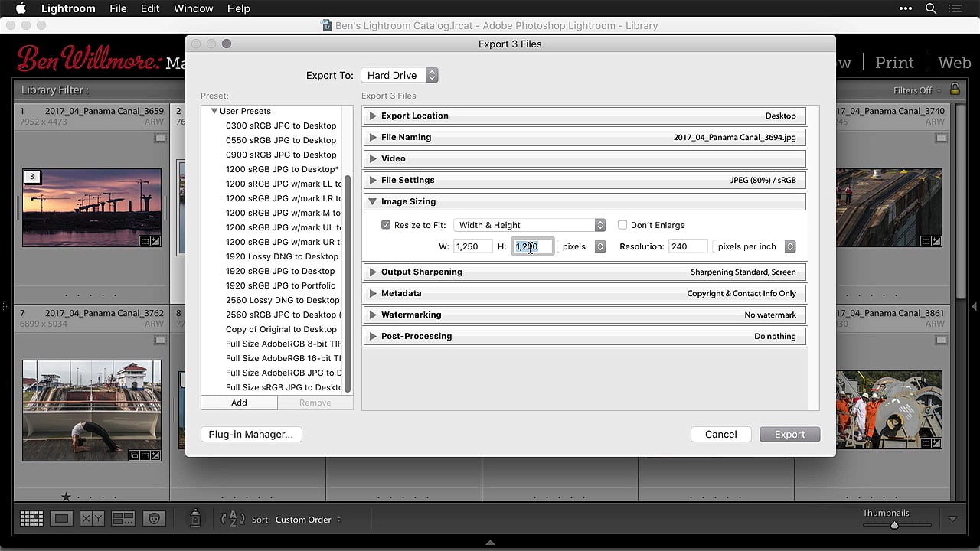Select preset 1920 sRGB JPG to Portfolio

coord(280,285)
